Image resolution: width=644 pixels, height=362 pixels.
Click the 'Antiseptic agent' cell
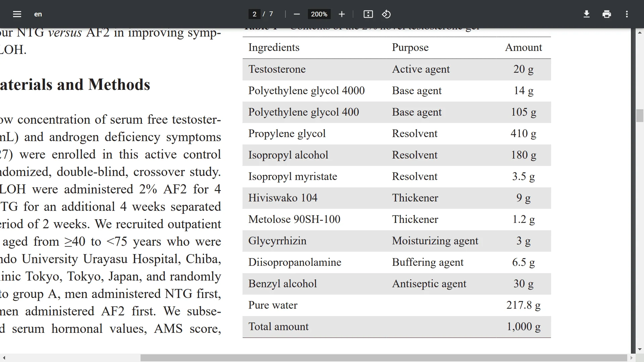coord(429,284)
